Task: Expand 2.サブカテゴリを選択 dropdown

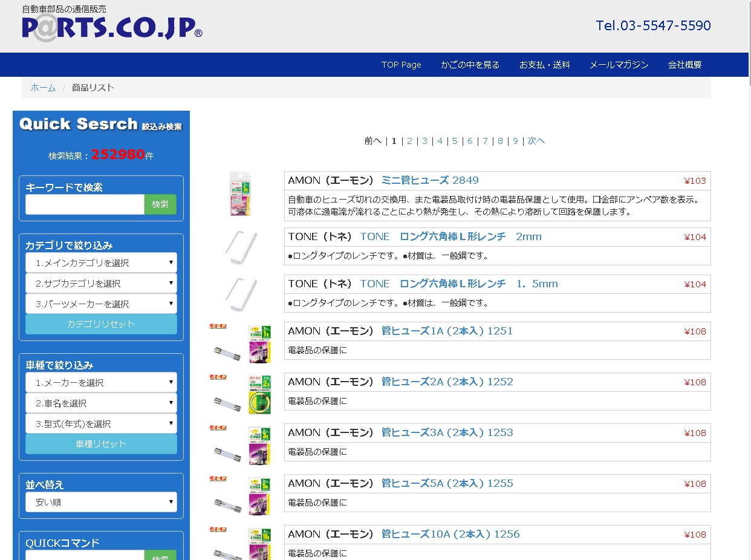Action: tap(101, 283)
